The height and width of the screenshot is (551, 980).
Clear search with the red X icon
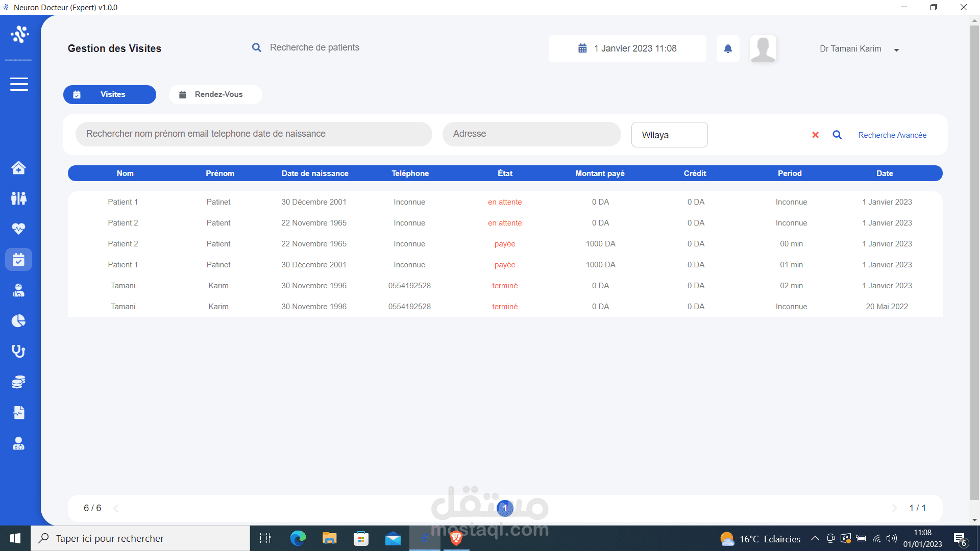pos(815,135)
